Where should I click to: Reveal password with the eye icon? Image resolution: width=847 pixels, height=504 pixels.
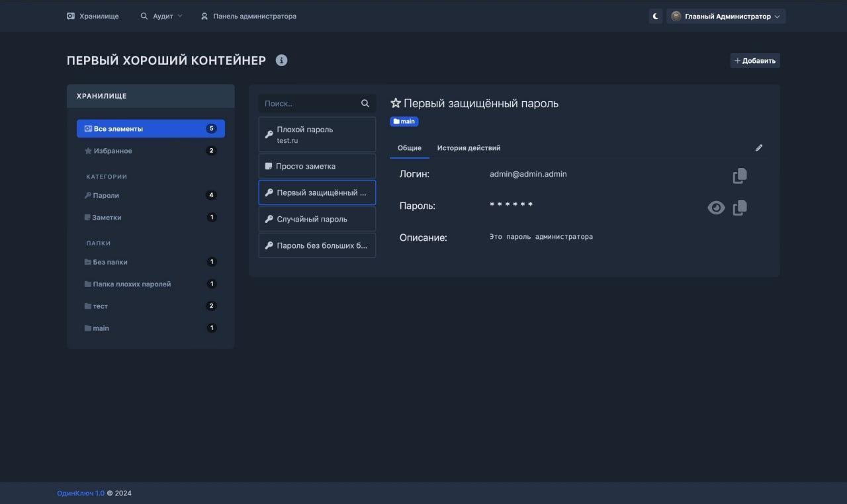pyautogui.click(x=715, y=208)
